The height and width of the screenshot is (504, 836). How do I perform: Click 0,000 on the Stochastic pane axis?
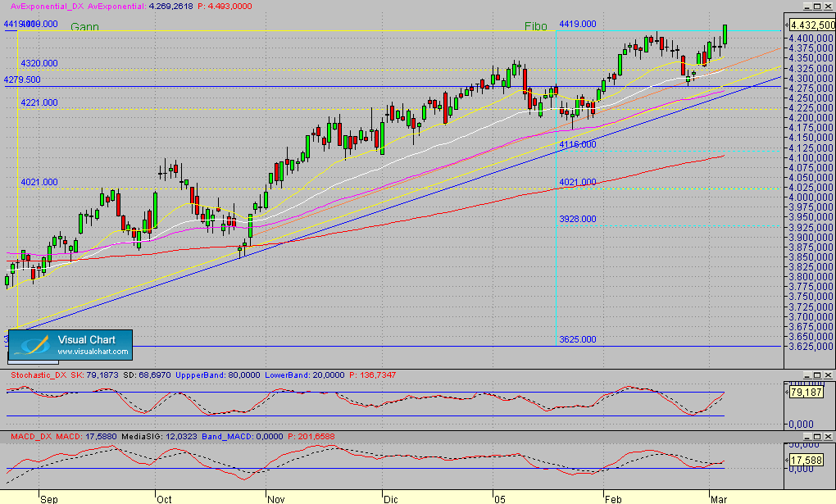click(x=802, y=425)
